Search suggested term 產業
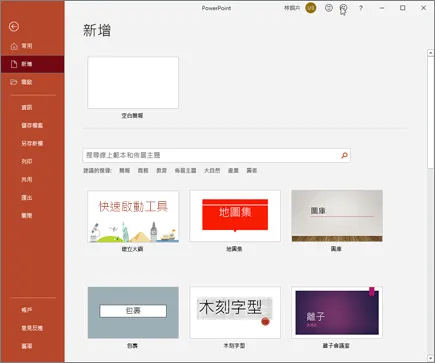Viewport: 435px width, 363px height. click(233, 171)
